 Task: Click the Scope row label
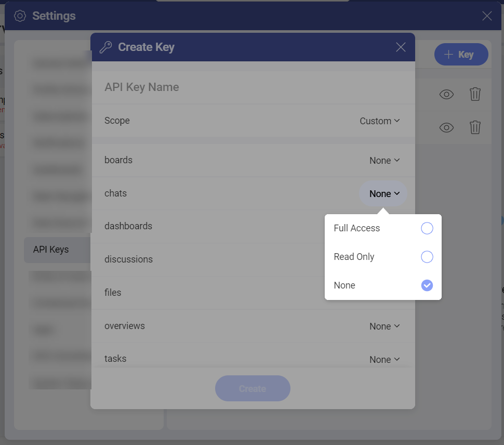pyautogui.click(x=117, y=121)
